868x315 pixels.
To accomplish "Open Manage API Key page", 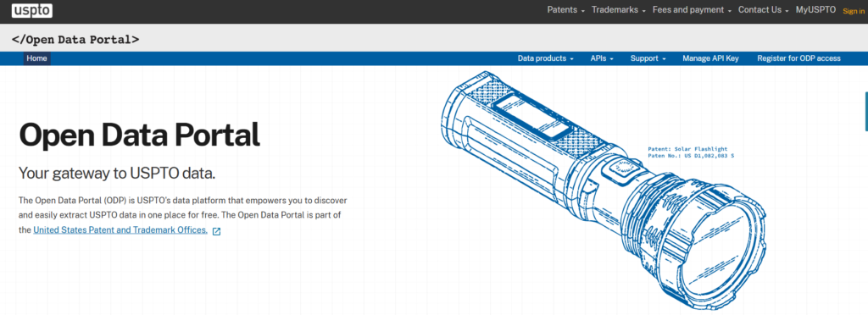I will [710, 58].
